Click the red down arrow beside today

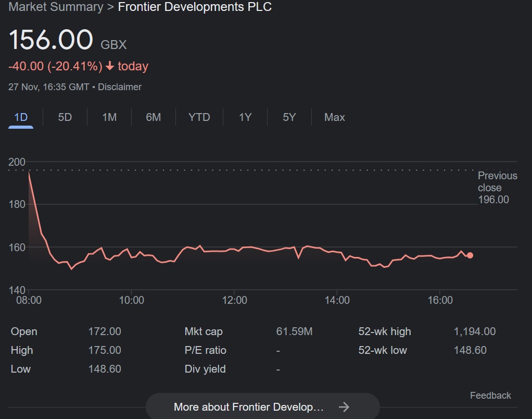click(110, 66)
